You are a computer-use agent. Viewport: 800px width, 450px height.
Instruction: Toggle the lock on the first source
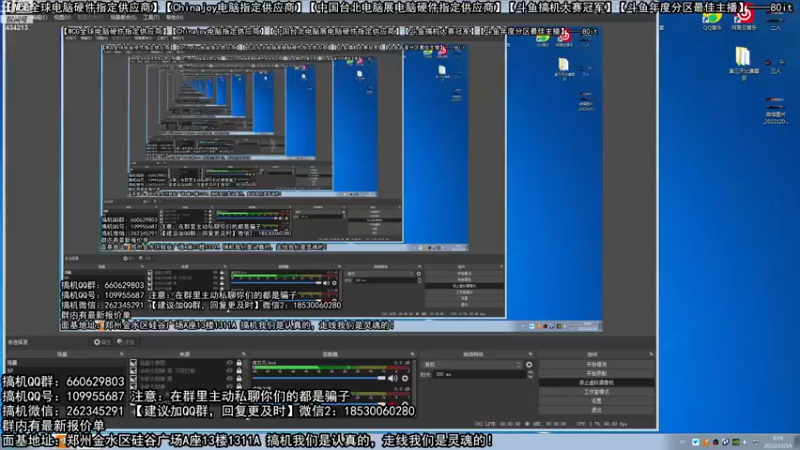click(x=239, y=363)
